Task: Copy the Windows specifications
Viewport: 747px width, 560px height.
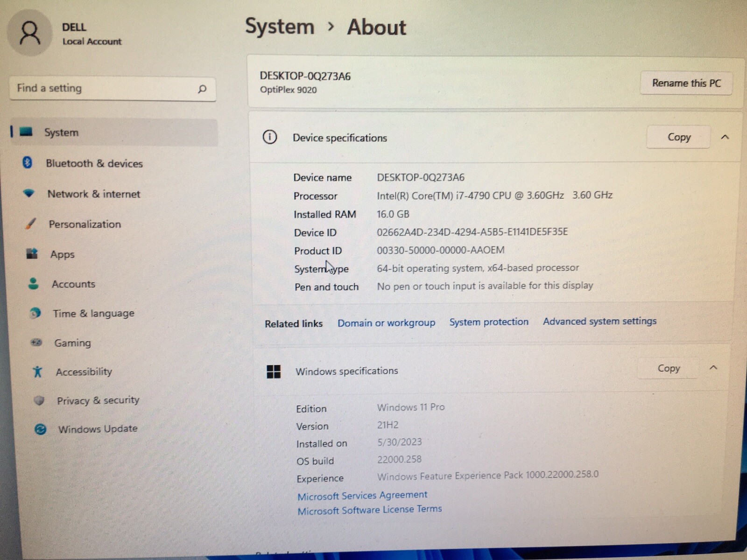Action: [x=669, y=368]
